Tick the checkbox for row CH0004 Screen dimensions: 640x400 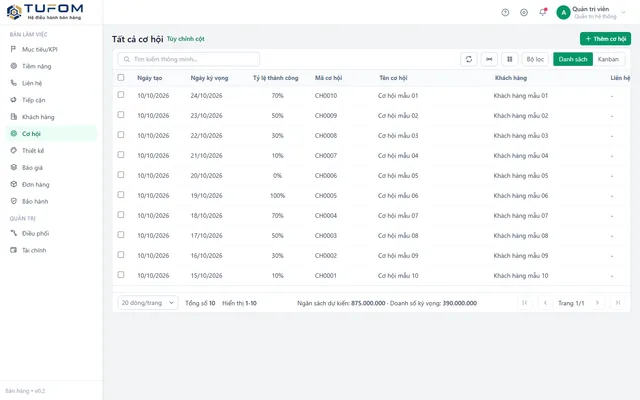tap(121, 215)
